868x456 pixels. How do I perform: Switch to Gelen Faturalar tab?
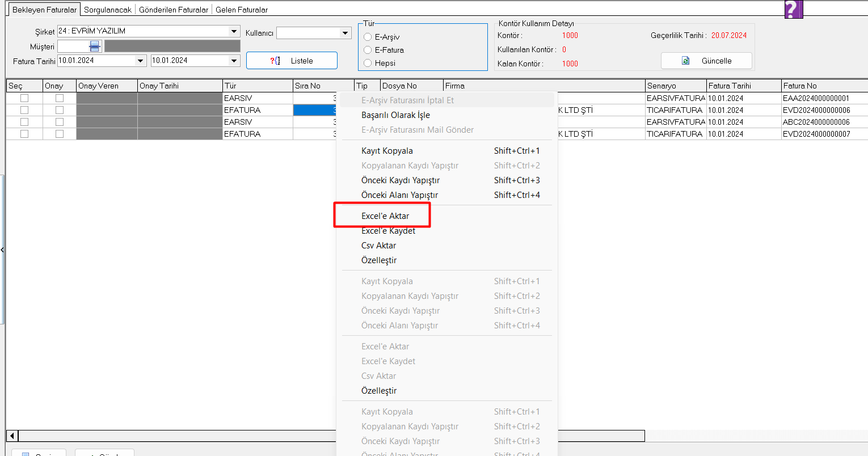tap(242, 10)
